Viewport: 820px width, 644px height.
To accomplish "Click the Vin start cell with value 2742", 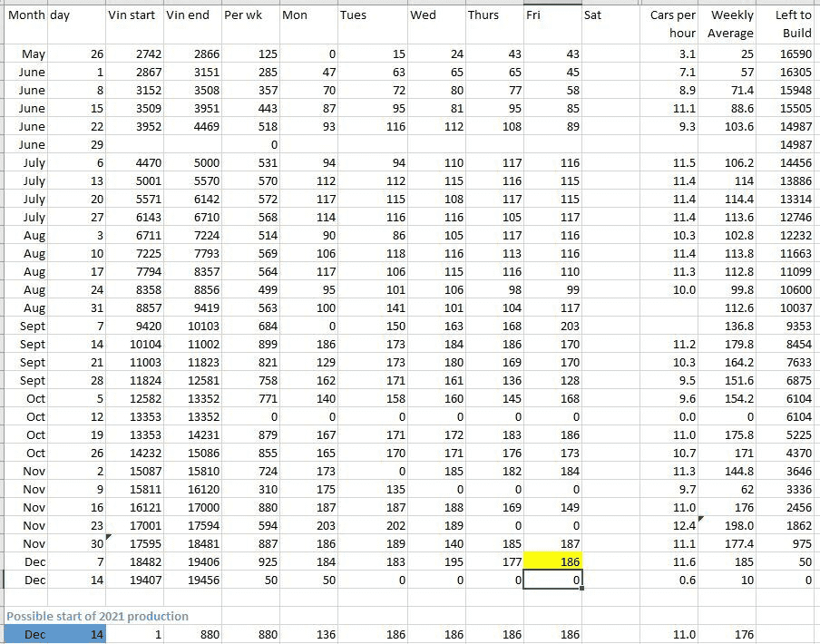I will (x=134, y=54).
